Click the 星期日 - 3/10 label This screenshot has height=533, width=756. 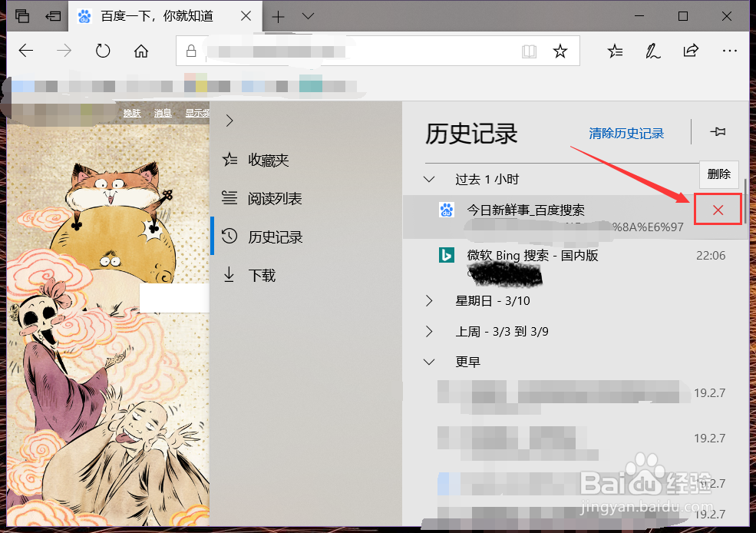[492, 301]
